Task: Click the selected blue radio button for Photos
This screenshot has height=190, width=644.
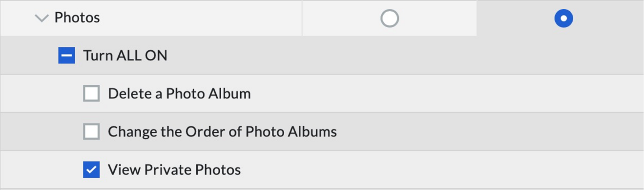Action: tap(563, 19)
